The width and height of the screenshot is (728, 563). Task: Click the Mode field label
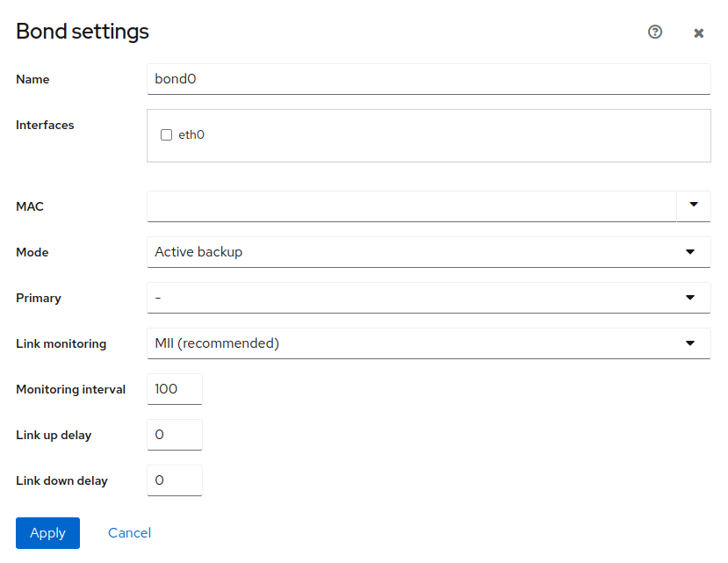(x=32, y=253)
